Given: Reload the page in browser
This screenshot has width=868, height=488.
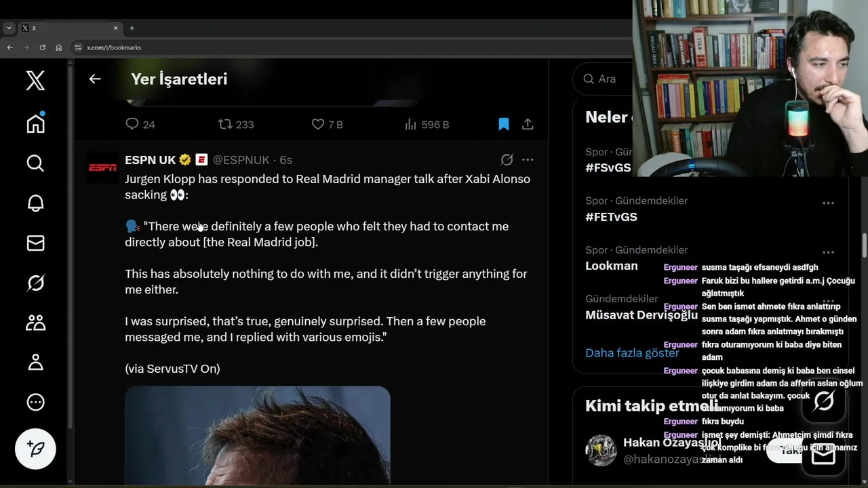Looking at the screenshot, I should (x=42, y=47).
